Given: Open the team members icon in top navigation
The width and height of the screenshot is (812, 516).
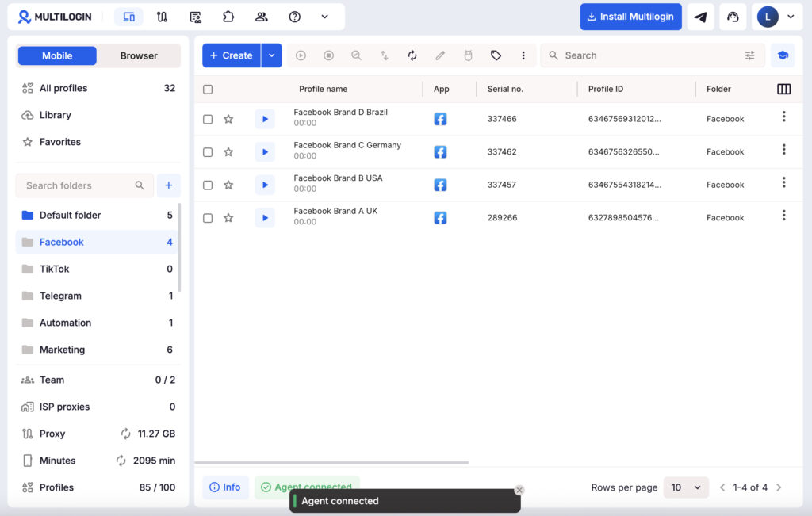Looking at the screenshot, I should coord(262,17).
